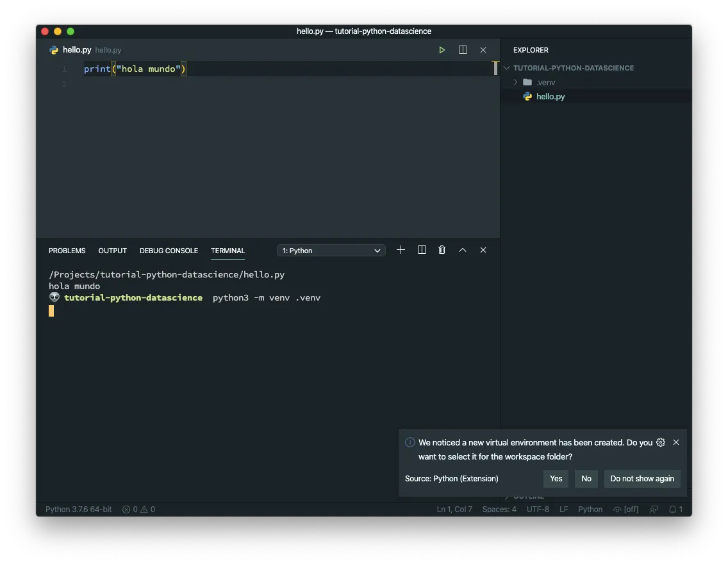Screen dimensions: 728x564
Task: Click into the code line print("hola mundo")
Action: 135,69
